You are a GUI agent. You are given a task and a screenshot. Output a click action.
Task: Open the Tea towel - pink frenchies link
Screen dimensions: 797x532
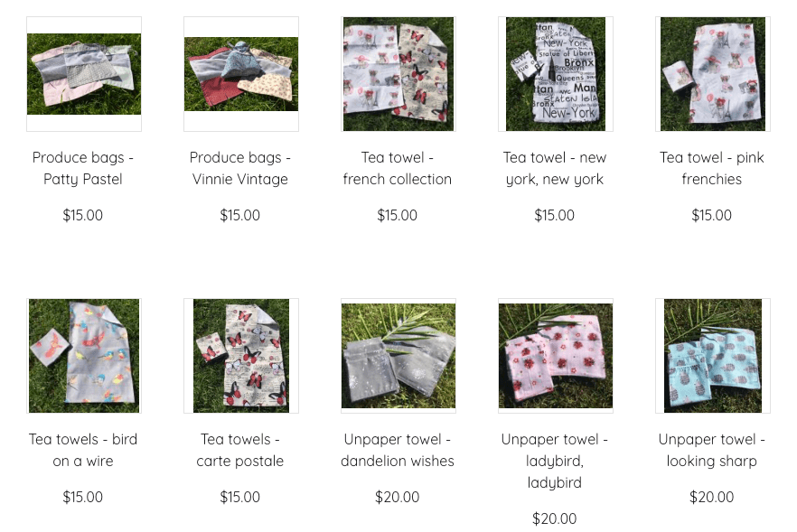[x=712, y=168]
